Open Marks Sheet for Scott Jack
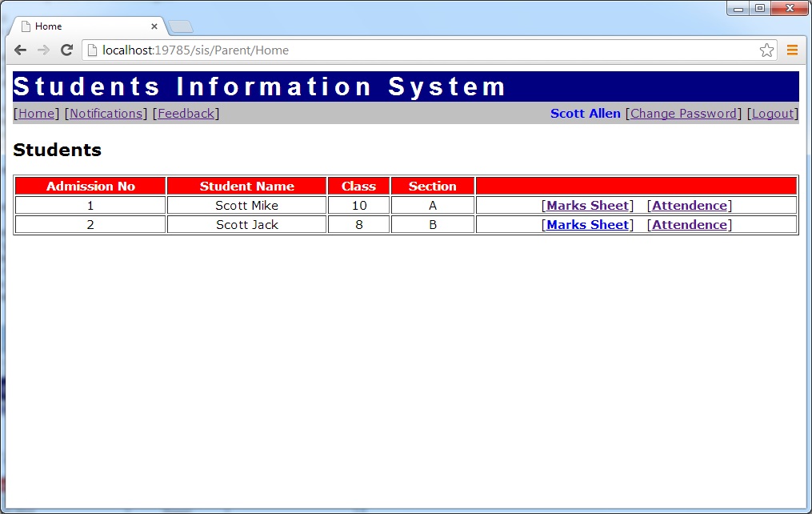This screenshot has width=812, height=514. (x=588, y=225)
